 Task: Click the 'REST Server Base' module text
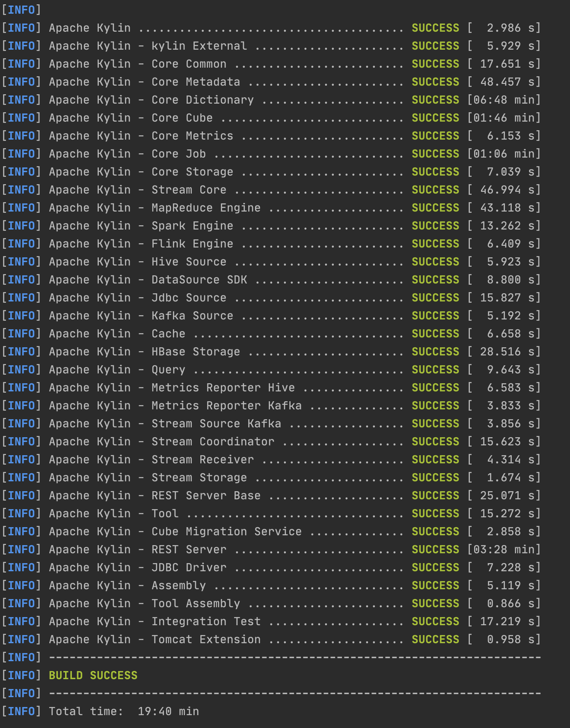pos(206,495)
